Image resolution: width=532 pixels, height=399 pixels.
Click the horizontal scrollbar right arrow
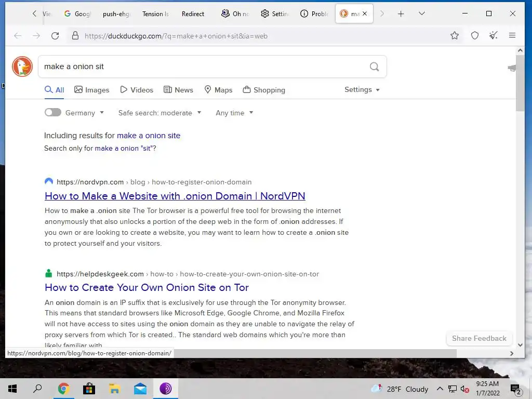point(512,353)
